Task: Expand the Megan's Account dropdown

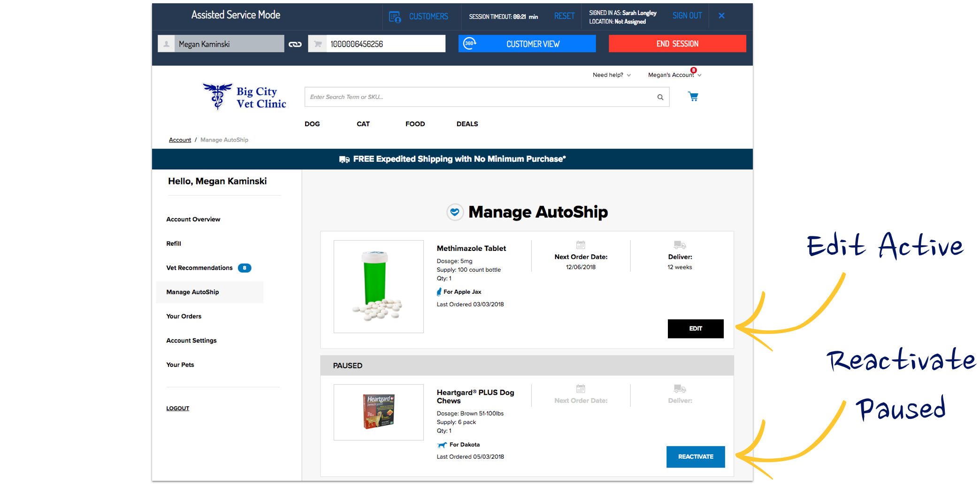Action: (x=674, y=75)
